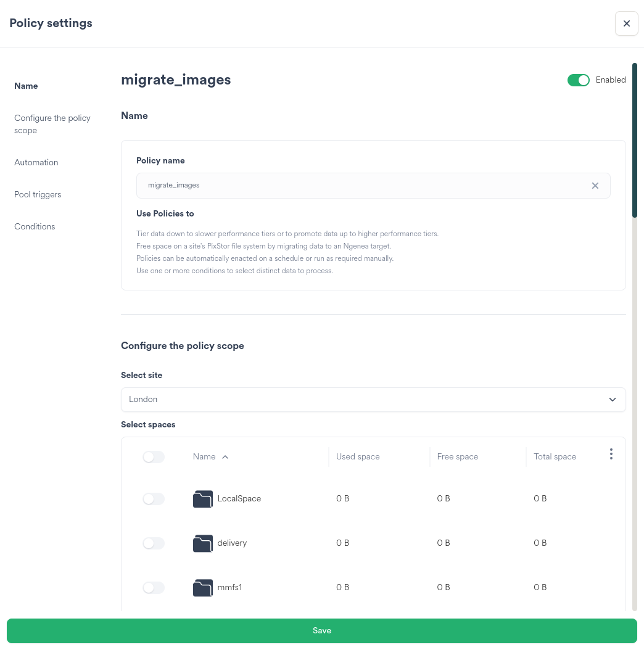Click the folder icon beside delivery
The height and width of the screenshot is (650, 644).
click(x=202, y=543)
